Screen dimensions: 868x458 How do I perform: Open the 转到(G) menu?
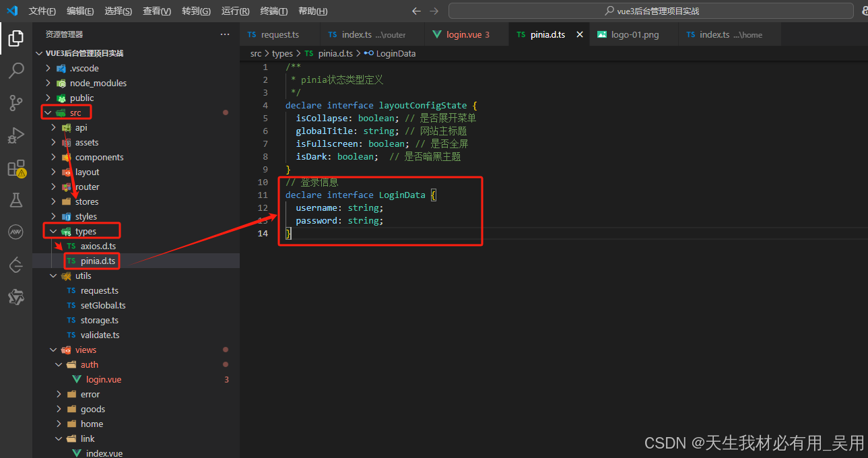[x=196, y=11]
